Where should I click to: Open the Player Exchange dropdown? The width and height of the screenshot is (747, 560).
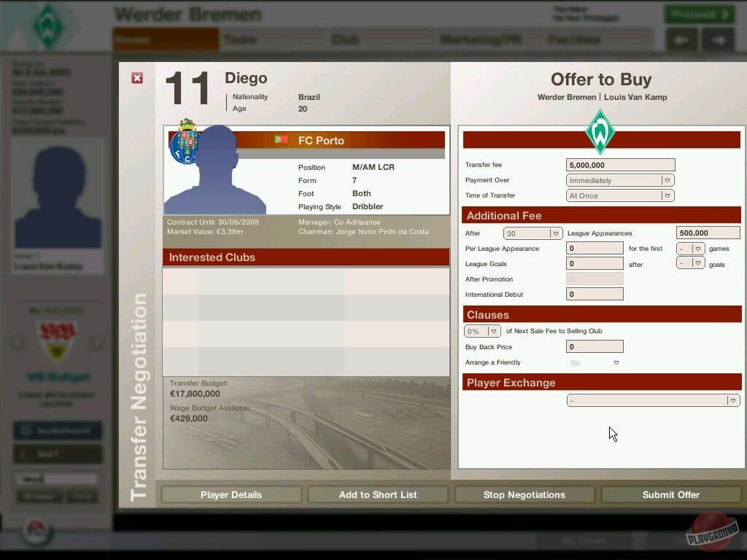pos(653,400)
